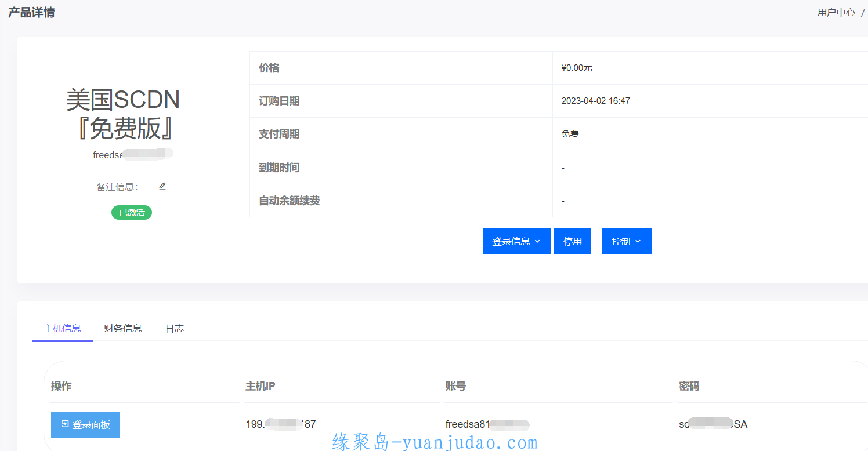This screenshot has width=868, height=451.
Task: Edit the 备注信息 note with pencil icon
Action: click(x=162, y=186)
